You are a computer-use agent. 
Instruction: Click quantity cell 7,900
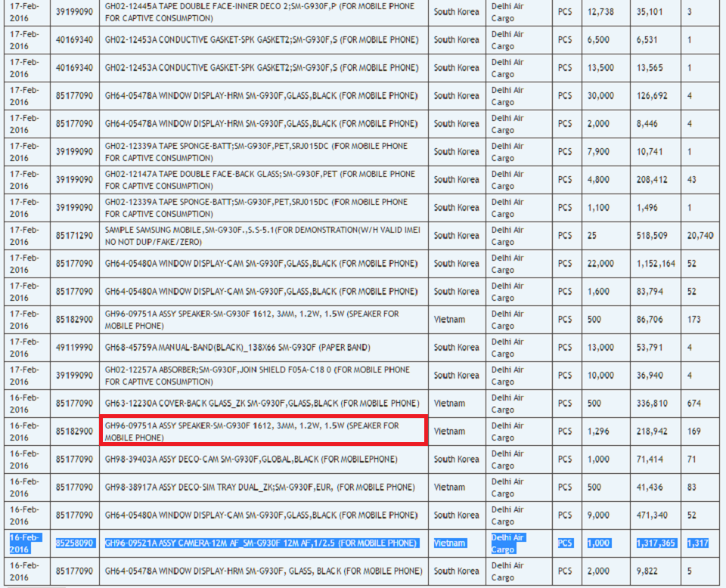pyautogui.click(x=606, y=152)
